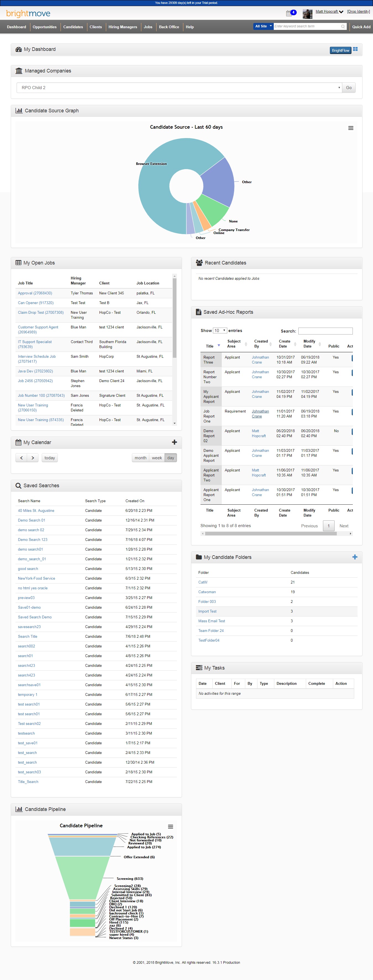Add a new candidate folder with plus icon
The width and height of the screenshot is (373, 980).
tap(354, 557)
